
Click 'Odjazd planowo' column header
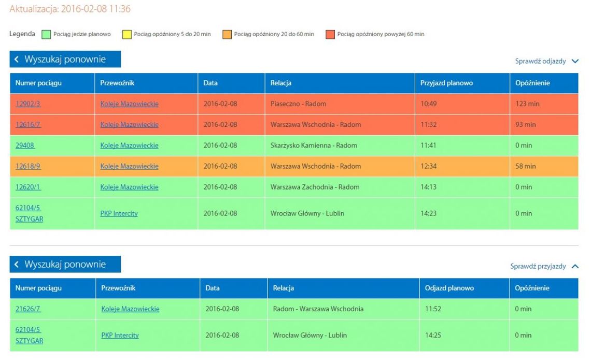(449, 288)
